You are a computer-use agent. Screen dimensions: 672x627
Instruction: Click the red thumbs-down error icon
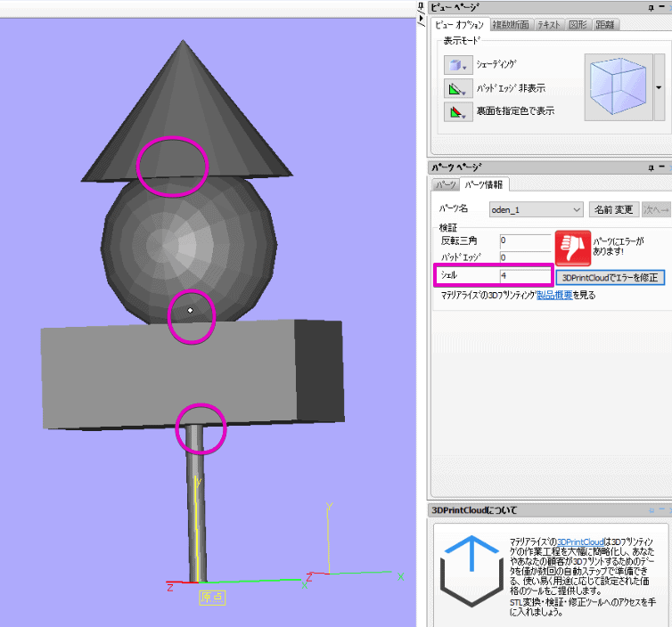pyautogui.click(x=573, y=248)
